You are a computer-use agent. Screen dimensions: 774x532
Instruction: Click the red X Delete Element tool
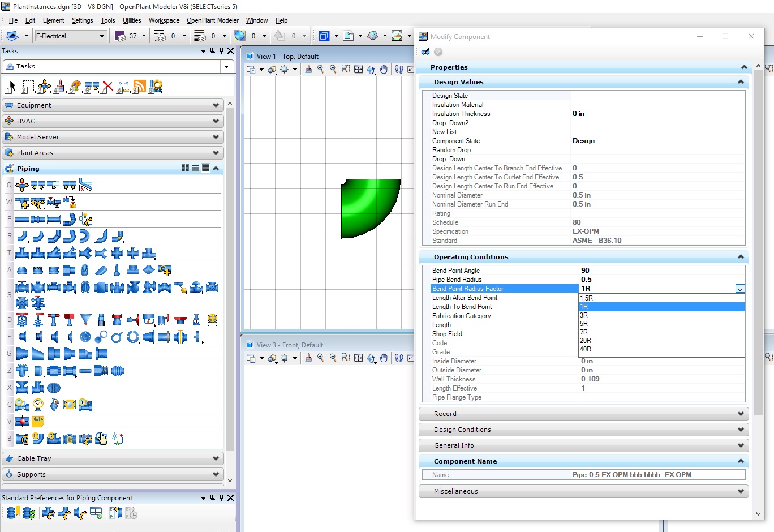[x=107, y=87]
